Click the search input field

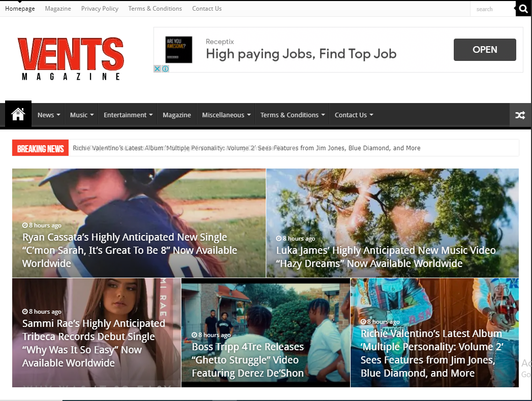[x=492, y=9]
